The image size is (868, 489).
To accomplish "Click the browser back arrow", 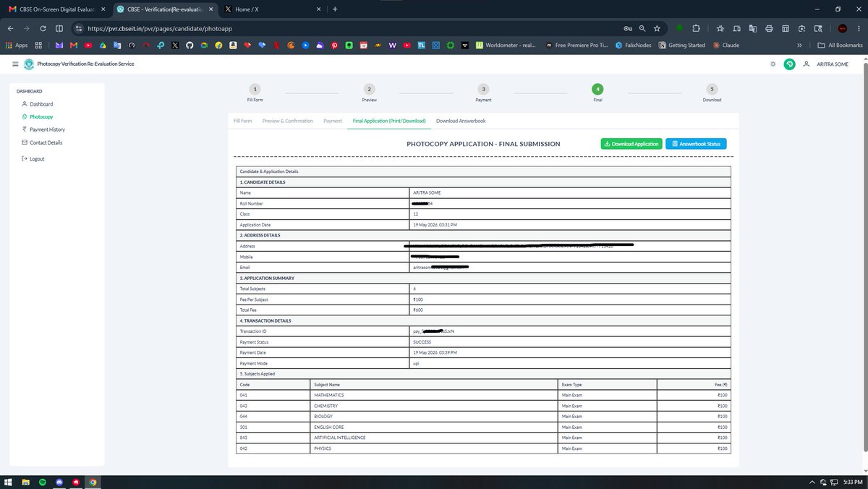I will point(11,28).
